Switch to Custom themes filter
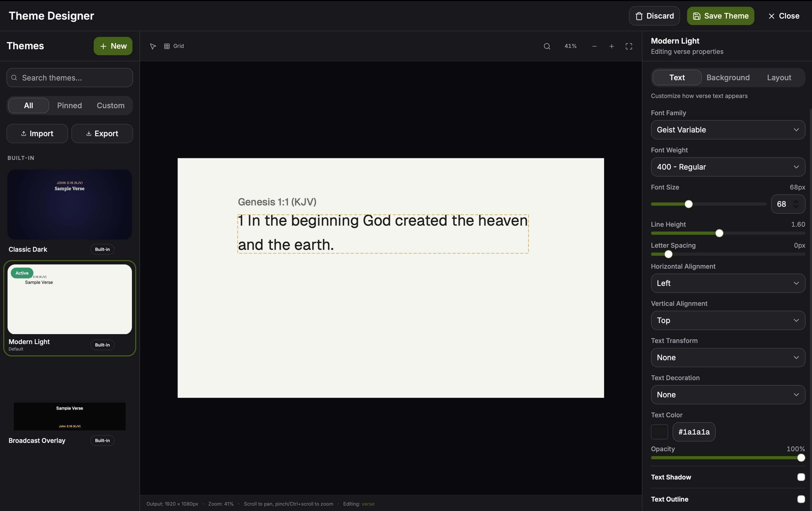The height and width of the screenshot is (511, 812). point(111,106)
